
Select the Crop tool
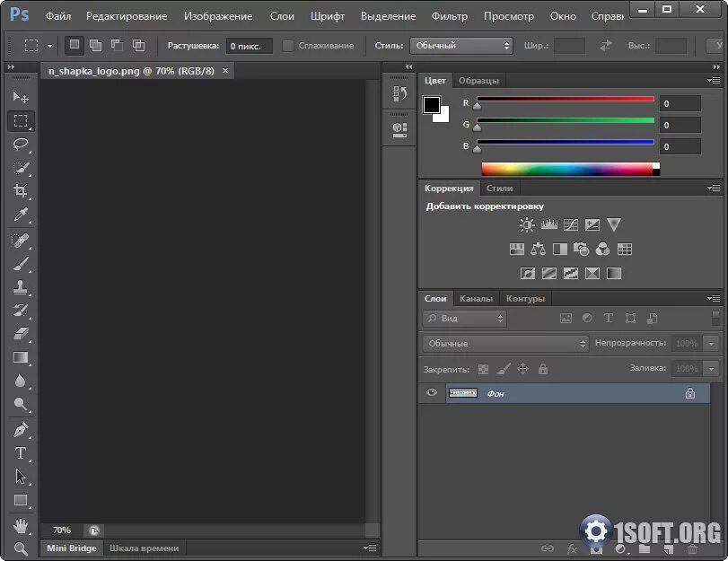coord(21,191)
